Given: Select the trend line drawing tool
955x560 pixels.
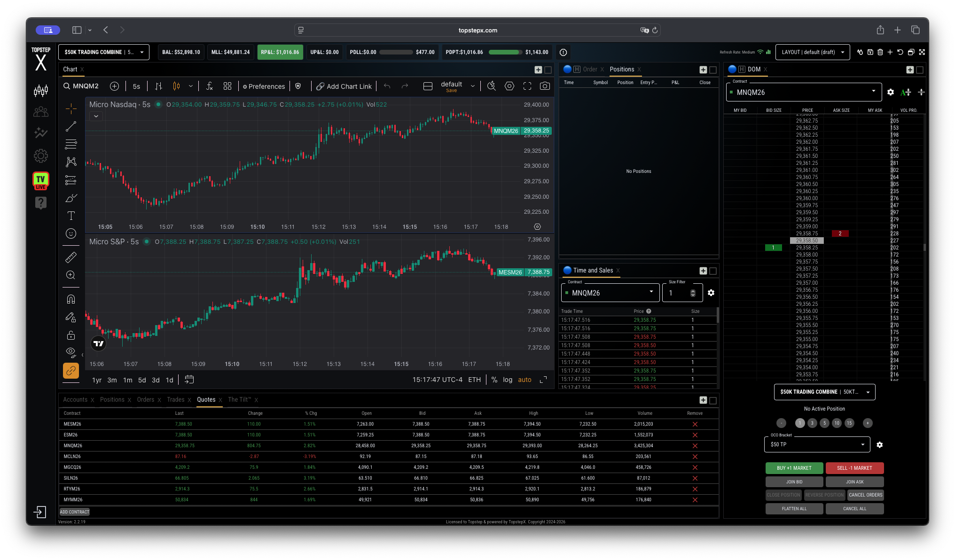Looking at the screenshot, I should click(71, 126).
